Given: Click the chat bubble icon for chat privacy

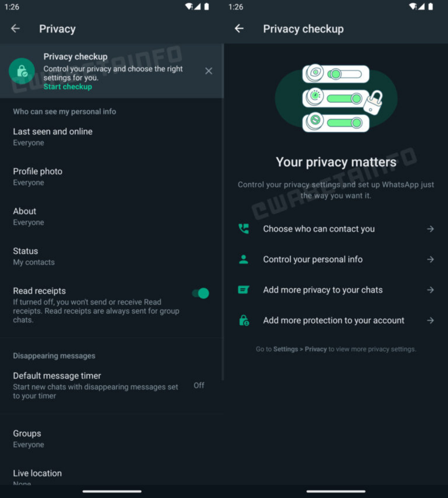Looking at the screenshot, I should 244,290.
